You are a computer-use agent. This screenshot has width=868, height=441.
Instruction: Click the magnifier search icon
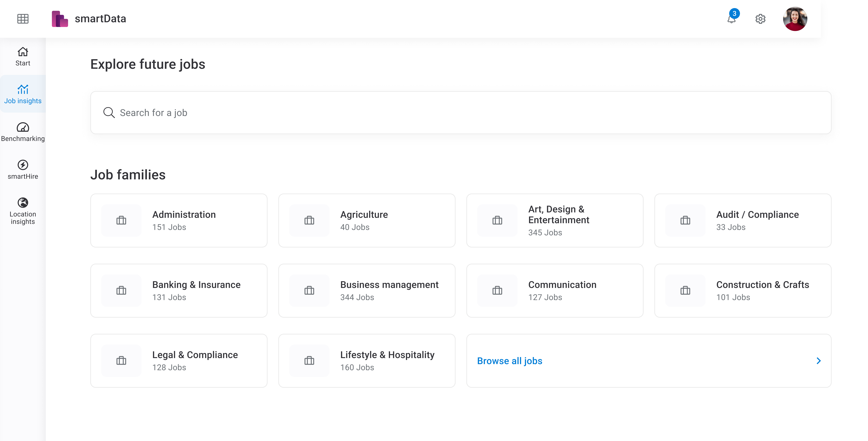(x=109, y=113)
